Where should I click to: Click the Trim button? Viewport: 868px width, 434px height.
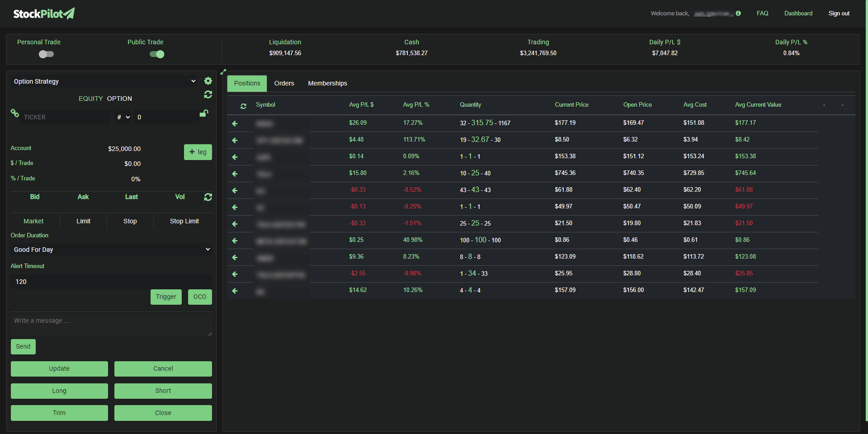point(59,413)
